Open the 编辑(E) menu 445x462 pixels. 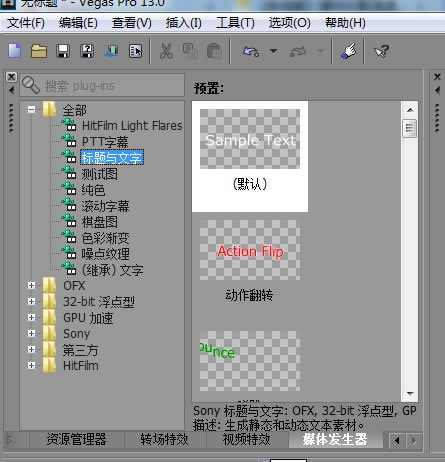(78, 23)
